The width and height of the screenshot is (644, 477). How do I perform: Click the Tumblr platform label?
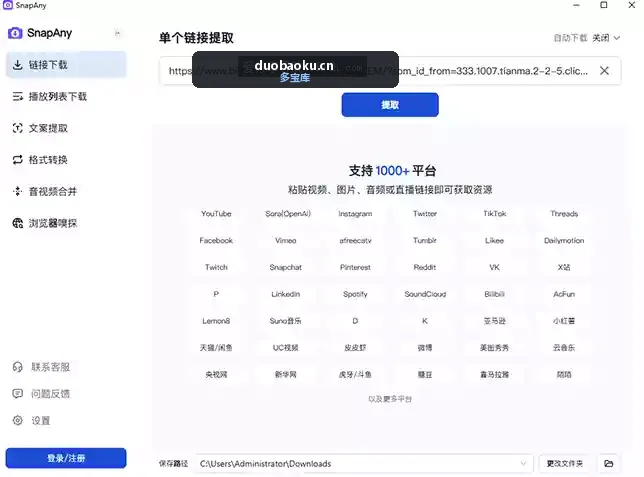(425, 240)
